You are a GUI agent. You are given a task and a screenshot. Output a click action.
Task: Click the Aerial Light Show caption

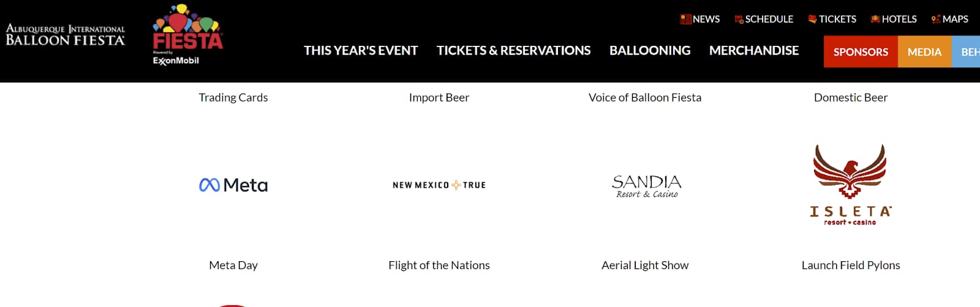(x=645, y=265)
